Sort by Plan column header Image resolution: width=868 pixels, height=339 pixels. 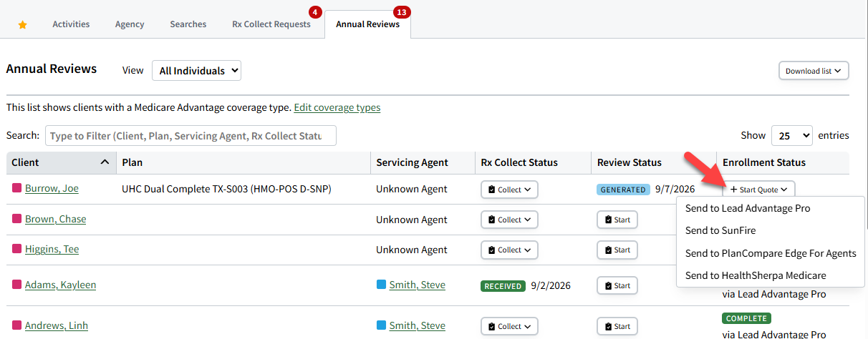pos(243,162)
